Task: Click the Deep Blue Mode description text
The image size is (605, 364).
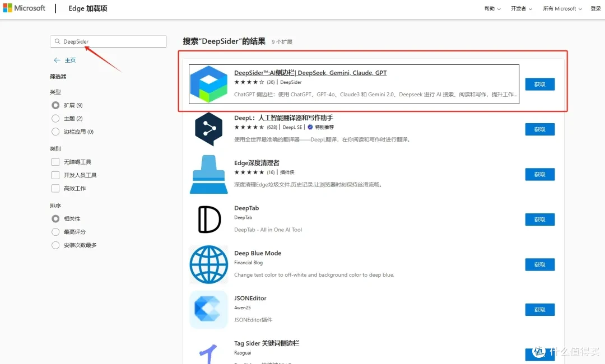Action: 314,275
